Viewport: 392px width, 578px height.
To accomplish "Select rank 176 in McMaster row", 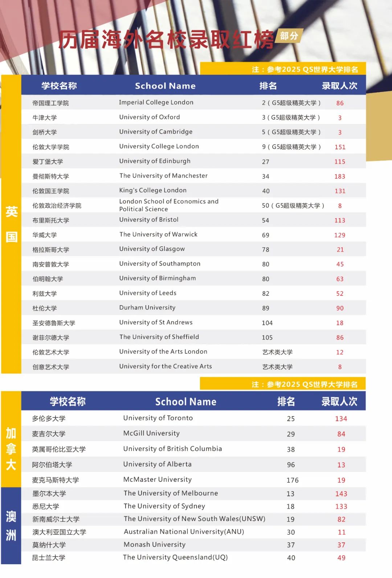I will click(293, 480).
